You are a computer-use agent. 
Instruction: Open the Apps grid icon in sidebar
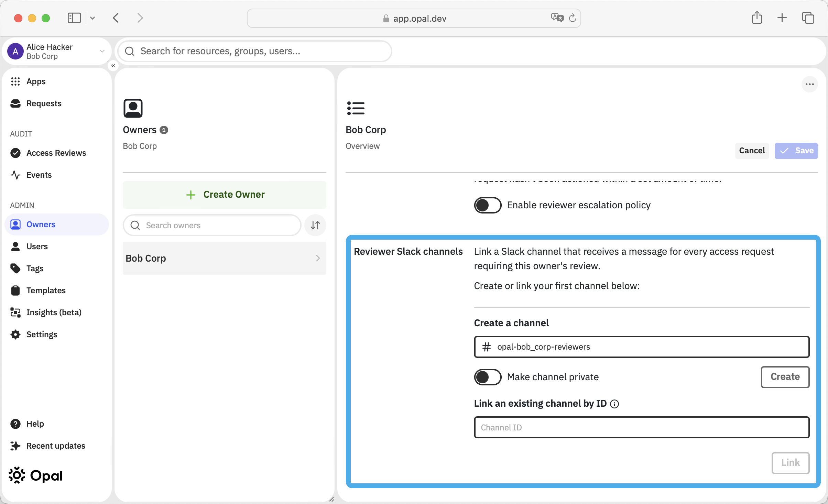click(15, 81)
